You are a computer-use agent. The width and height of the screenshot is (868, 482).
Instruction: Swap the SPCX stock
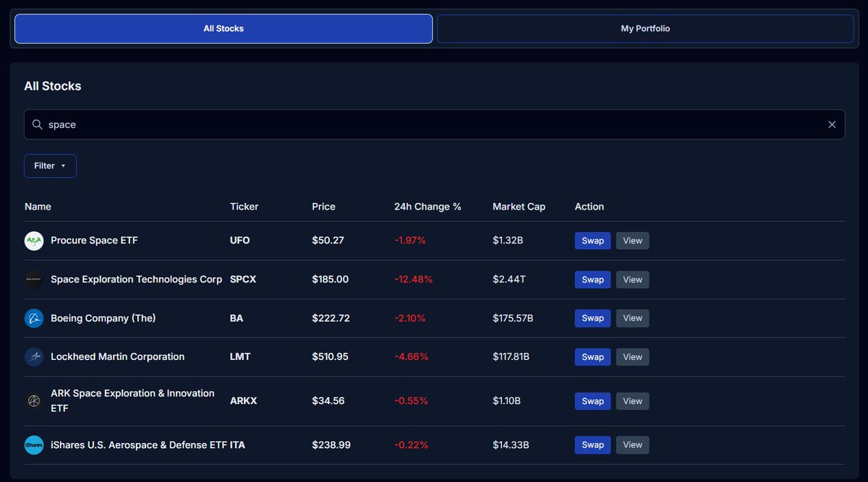[592, 280]
